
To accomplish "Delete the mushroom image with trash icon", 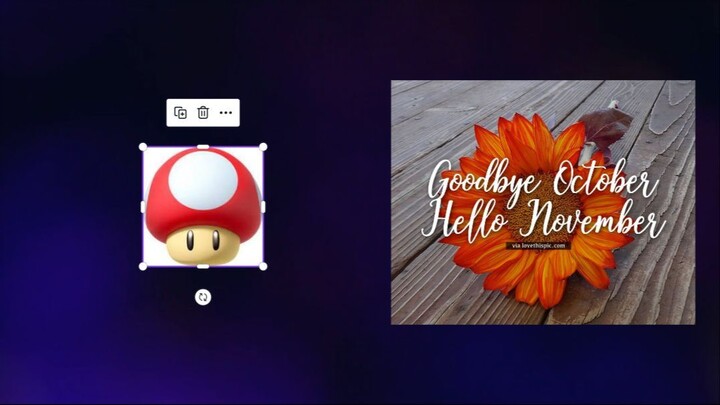I will pyautogui.click(x=203, y=112).
